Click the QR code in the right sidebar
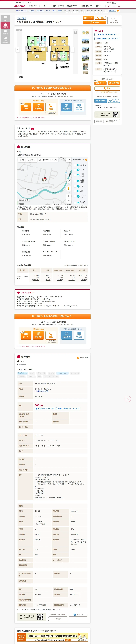This screenshot has width=136, height=644. tap(115, 115)
